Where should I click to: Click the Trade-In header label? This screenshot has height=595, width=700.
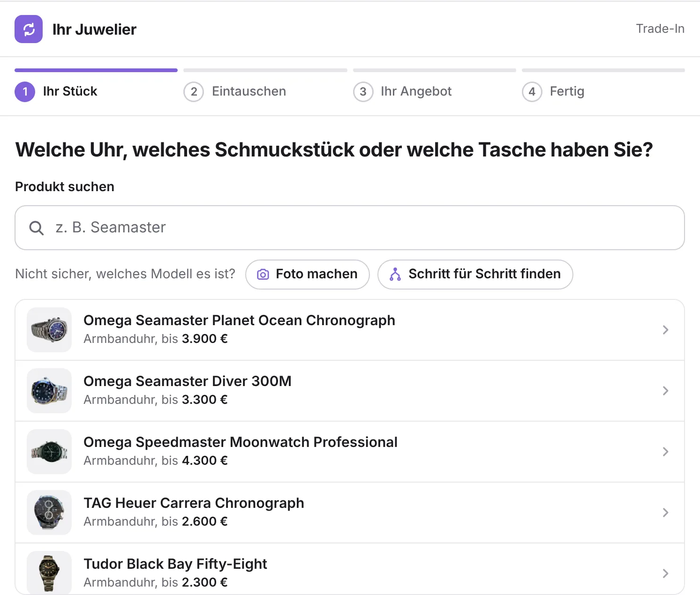click(660, 29)
